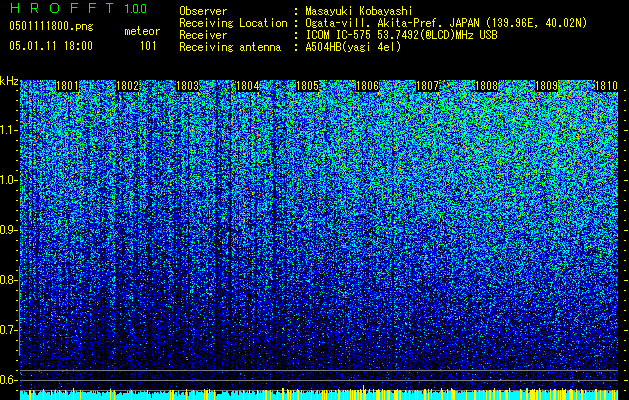
Task: Click the 1806 time marker
Action: point(367,86)
